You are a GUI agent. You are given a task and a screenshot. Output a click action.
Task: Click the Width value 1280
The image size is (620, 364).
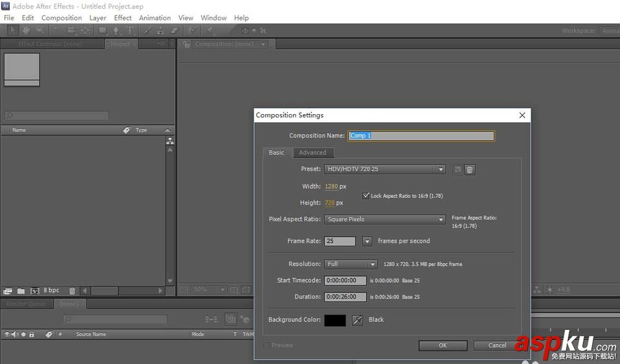coord(331,187)
